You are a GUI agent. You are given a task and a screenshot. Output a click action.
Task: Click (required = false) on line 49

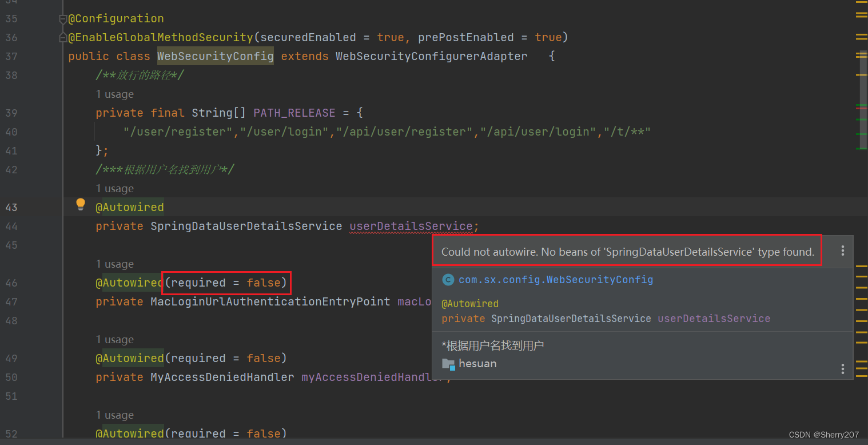tap(225, 358)
